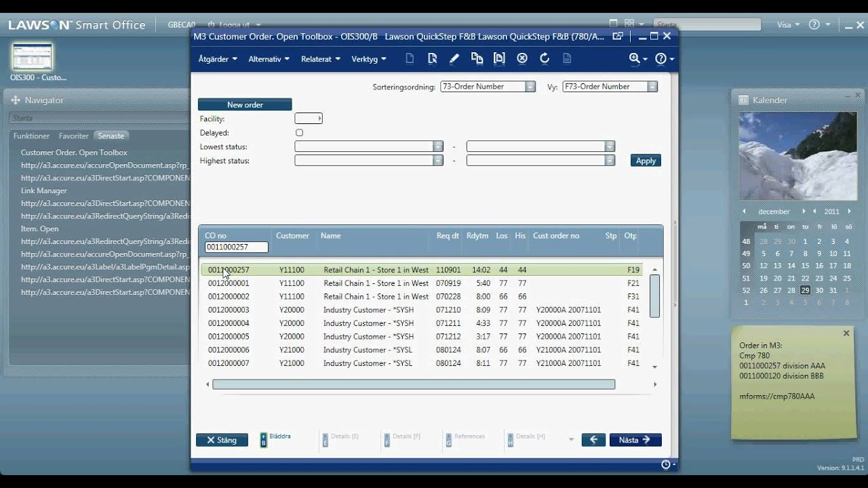The height and width of the screenshot is (488, 868).
Task: Click the next year arrow after 2011
Action: pyautogui.click(x=849, y=211)
